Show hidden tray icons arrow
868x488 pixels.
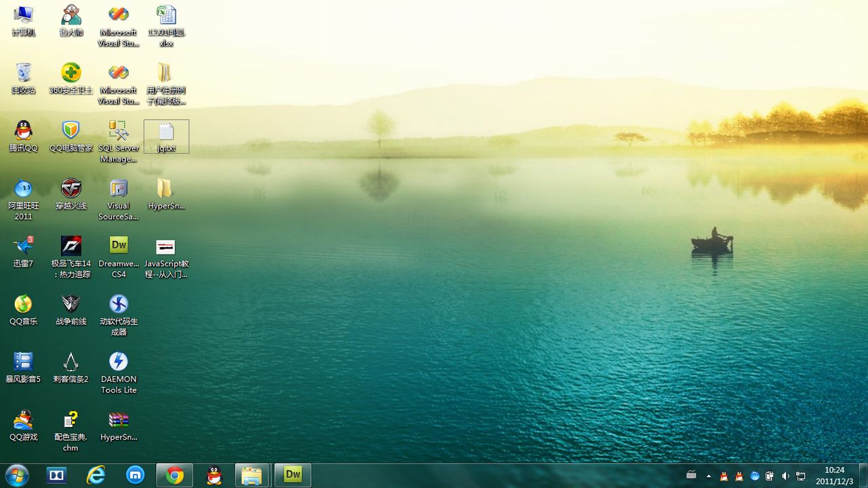[x=709, y=476]
